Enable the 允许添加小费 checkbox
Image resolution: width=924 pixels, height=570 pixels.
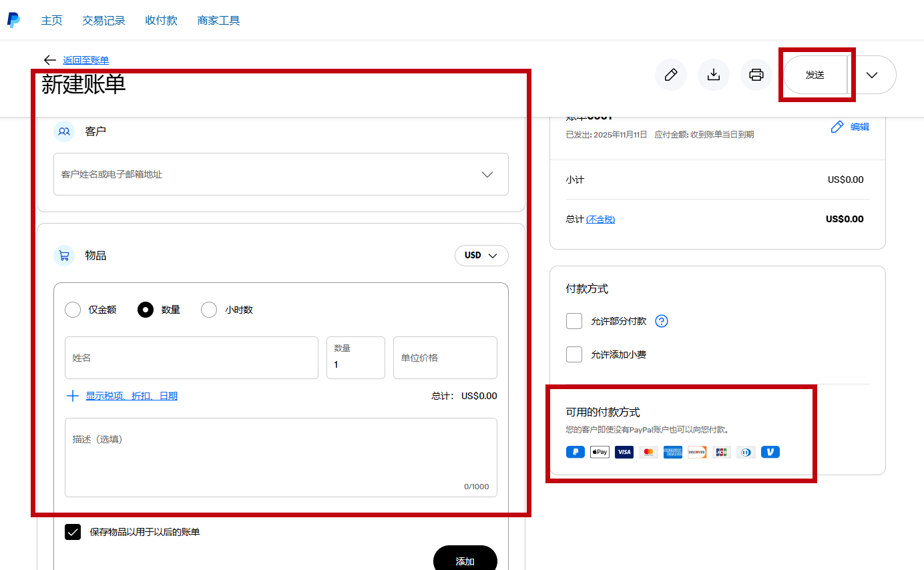pos(574,354)
